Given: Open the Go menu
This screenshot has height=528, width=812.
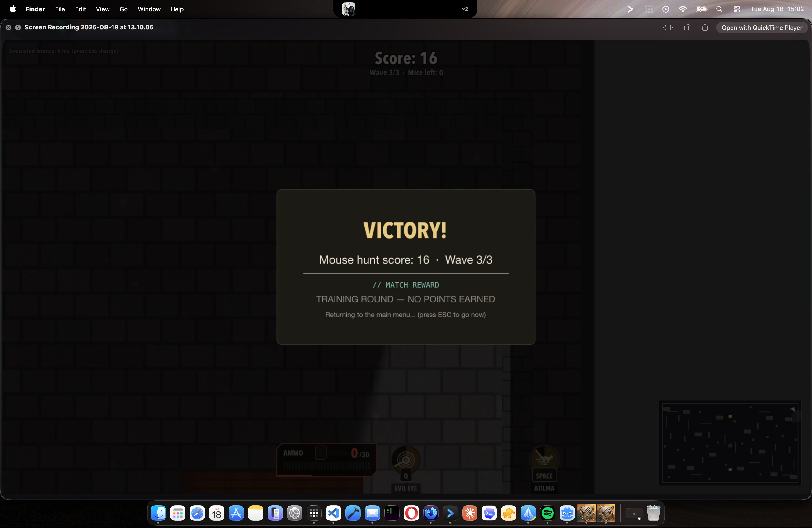Looking at the screenshot, I should pyautogui.click(x=123, y=9).
